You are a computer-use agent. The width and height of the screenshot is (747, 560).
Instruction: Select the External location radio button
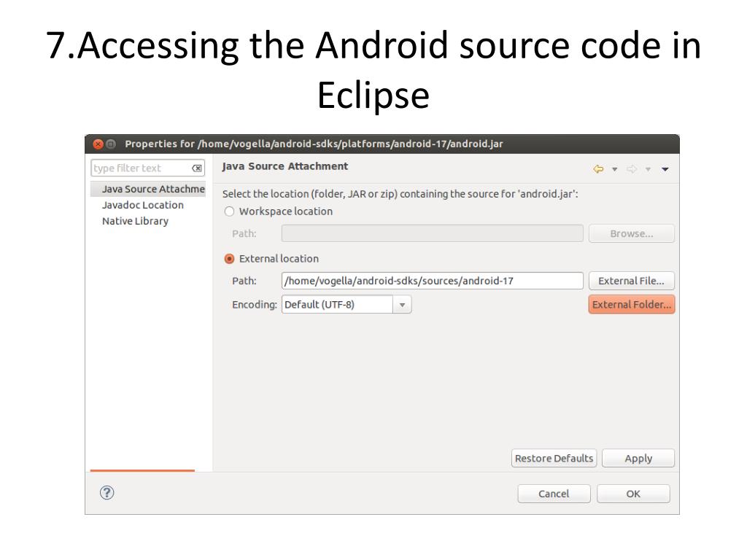(x=229, y=259)
